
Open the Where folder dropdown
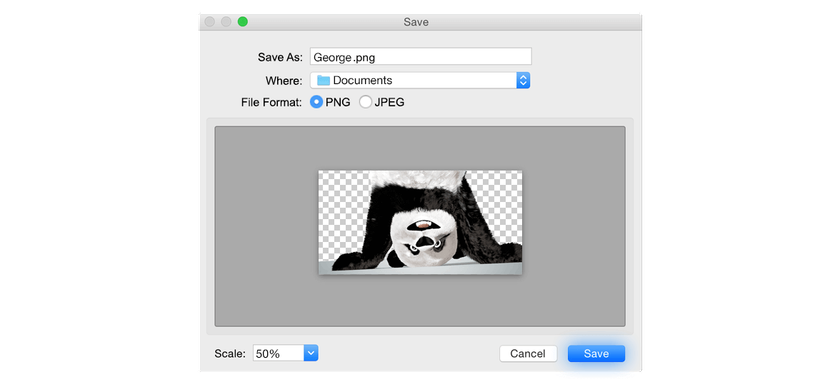[420, 80]
